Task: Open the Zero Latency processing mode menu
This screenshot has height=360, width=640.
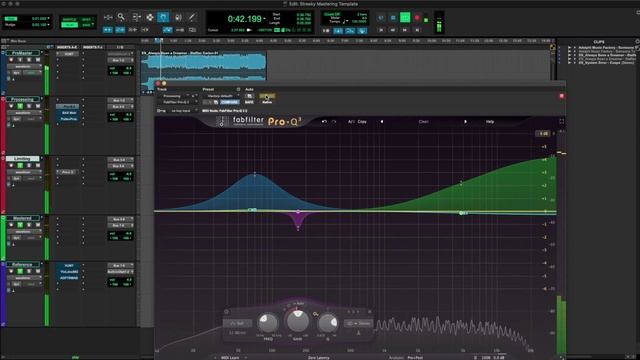Action: pyautogui.click(x=318, y=358)
